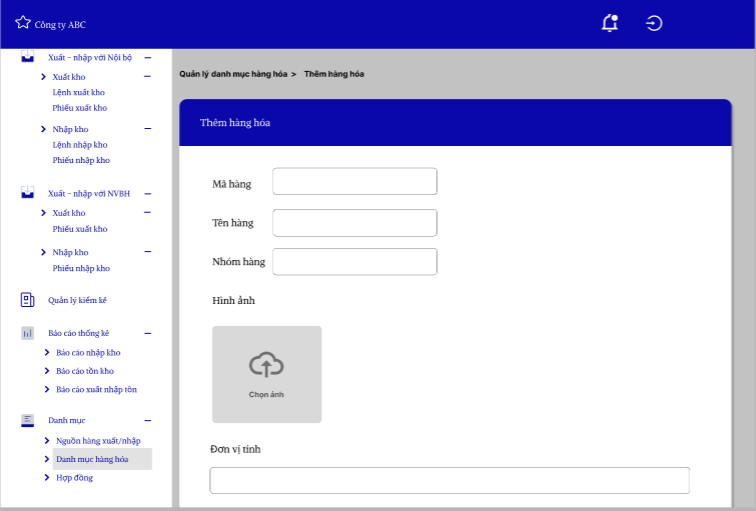The width and height of the screenshot is (756, 511).
Task: Click the Thêm hàng hóa panel title
Action: pyautogui.click(x=235, y=122)
